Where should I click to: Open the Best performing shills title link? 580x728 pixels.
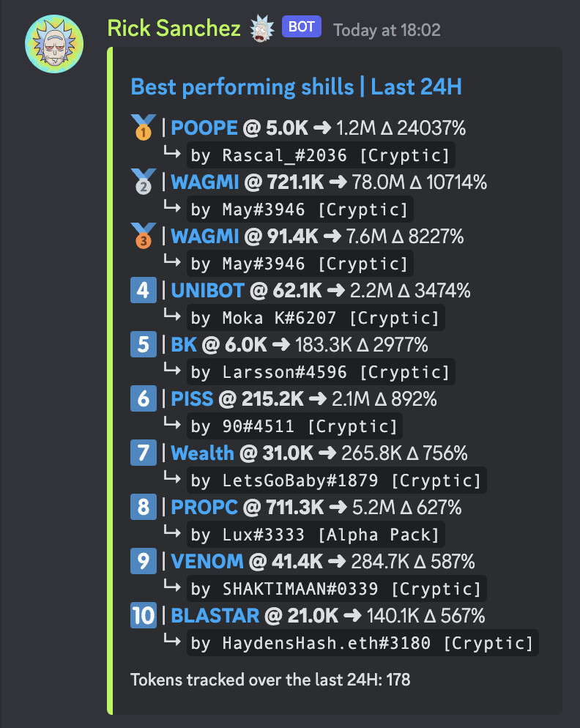(x=297, y=87)
